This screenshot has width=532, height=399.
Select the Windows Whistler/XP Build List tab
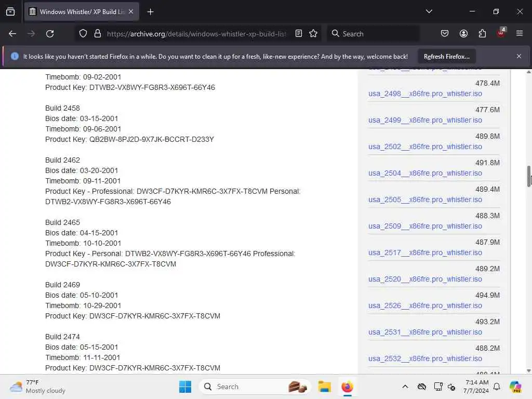(x=82, y=12)
